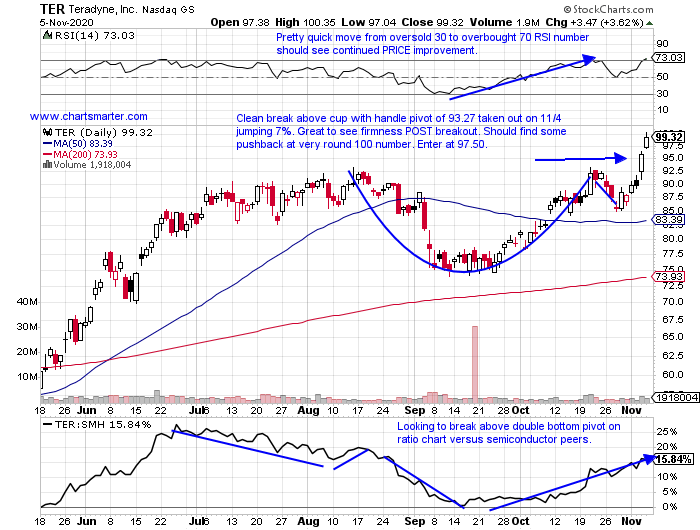Click the tall volume spike bar near Sep 21
Viewport: 700px width, 530px height.
tap(475, 364)
